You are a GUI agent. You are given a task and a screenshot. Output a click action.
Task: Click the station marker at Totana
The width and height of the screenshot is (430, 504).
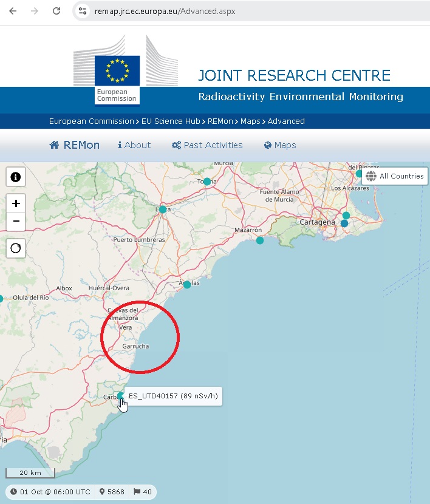pos(207,182)
